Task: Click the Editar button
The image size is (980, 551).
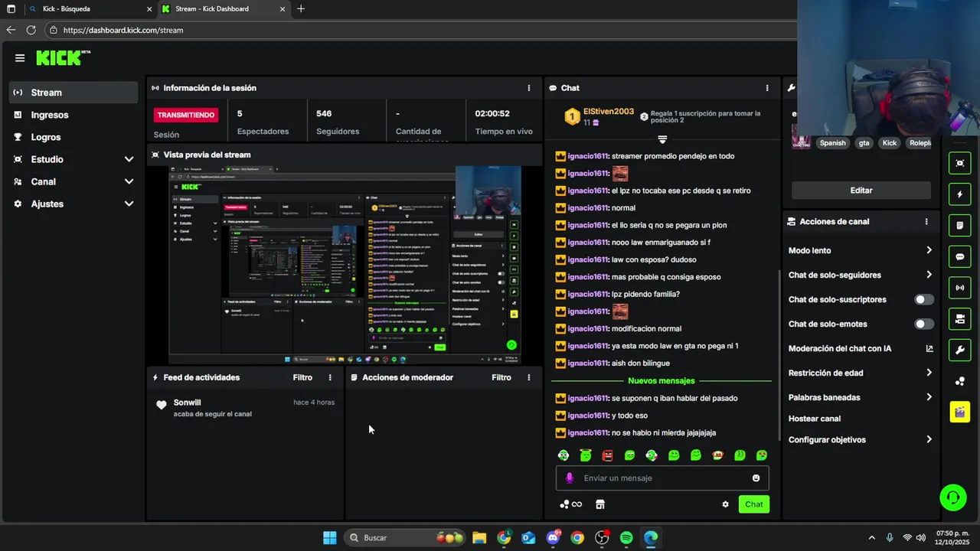Action: (x=861, y=191)
